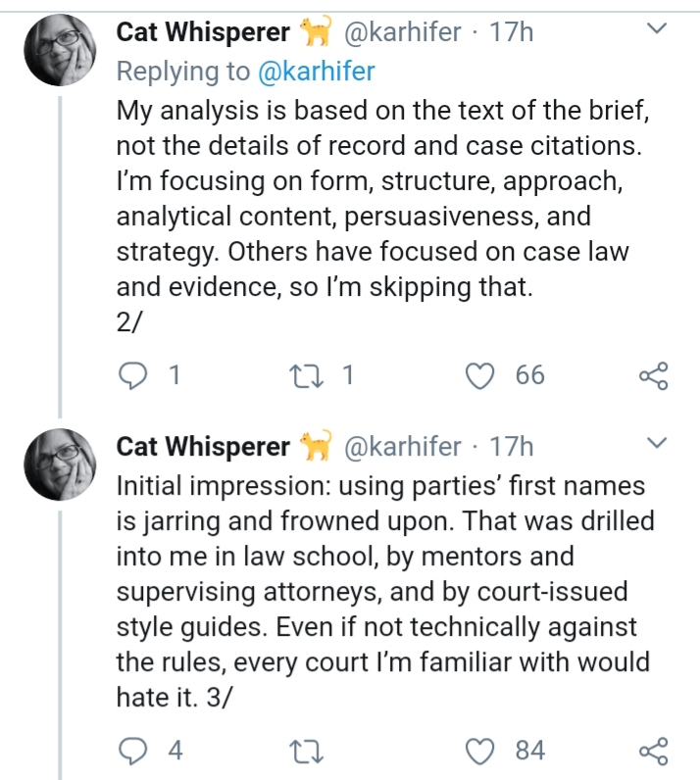The image size is (700, 780).
Task: Open profile photo on first tweet
Action: coord(60,50)
